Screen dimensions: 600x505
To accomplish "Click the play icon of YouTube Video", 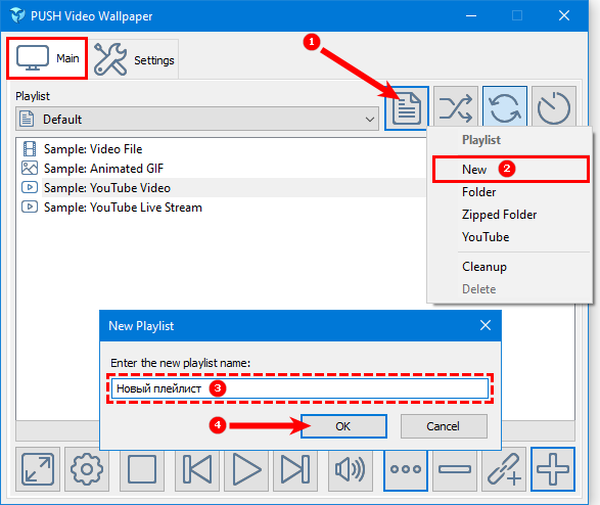I will coord(29,188).
